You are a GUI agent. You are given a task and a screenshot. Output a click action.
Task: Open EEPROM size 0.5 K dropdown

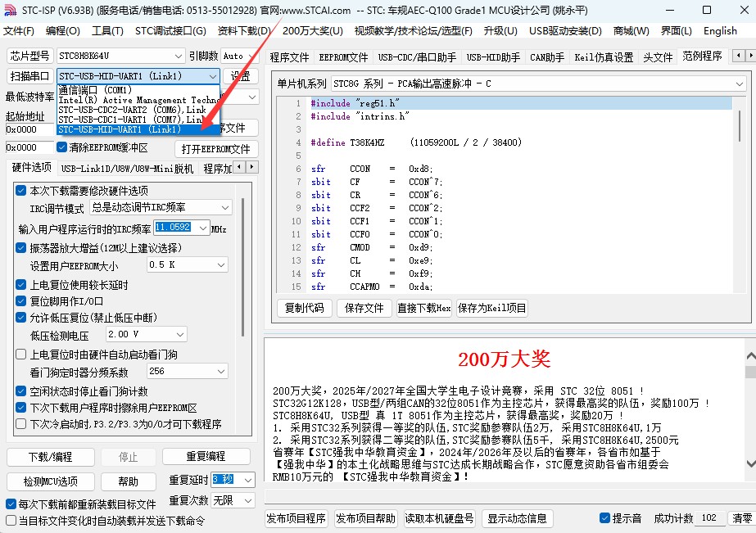187,264
